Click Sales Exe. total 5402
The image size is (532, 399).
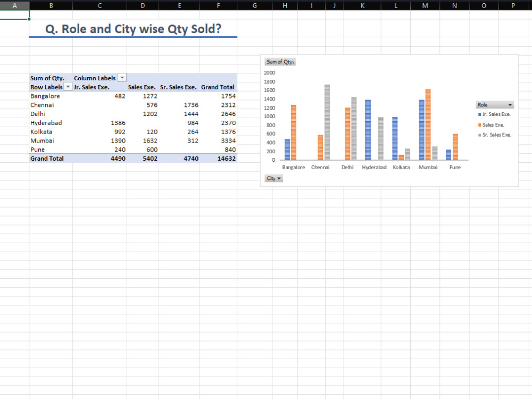143,159
